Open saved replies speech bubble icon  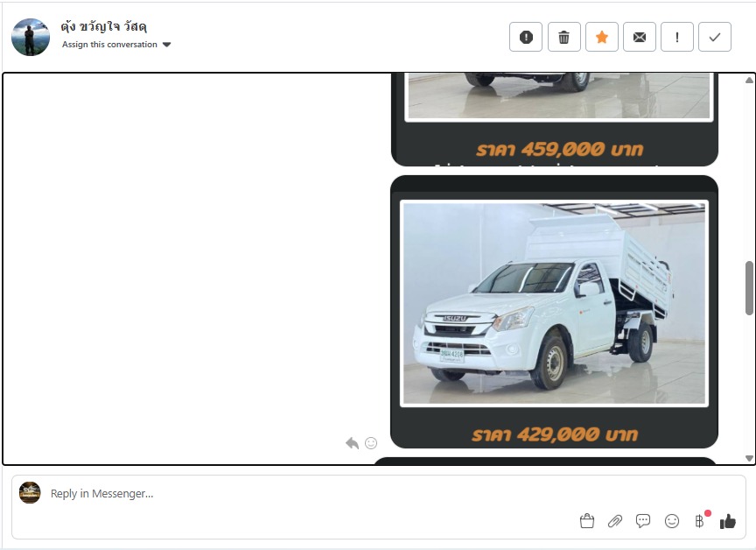tap(643, 521)
